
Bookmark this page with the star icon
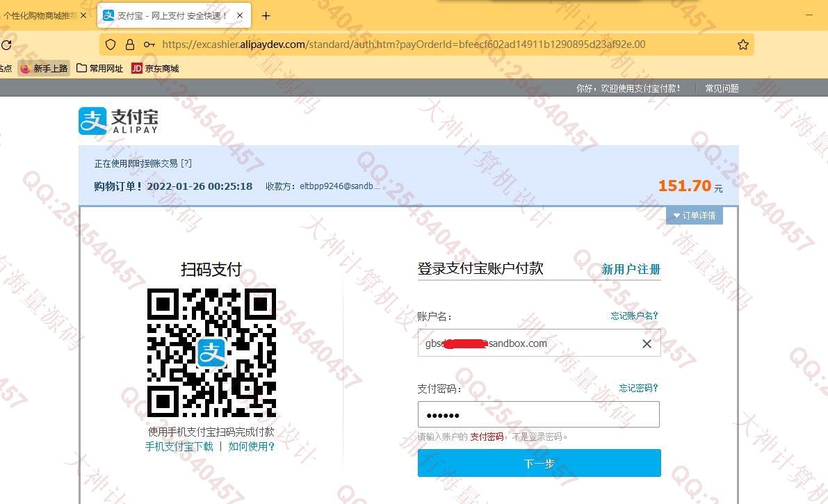pyautogui.click(x=743, y=44)
